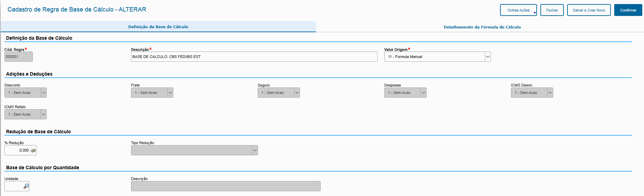The height and width of the screenshot is (196, 644).
Task: Open the ICMS Retido dropdown
Action: point(44,114)
